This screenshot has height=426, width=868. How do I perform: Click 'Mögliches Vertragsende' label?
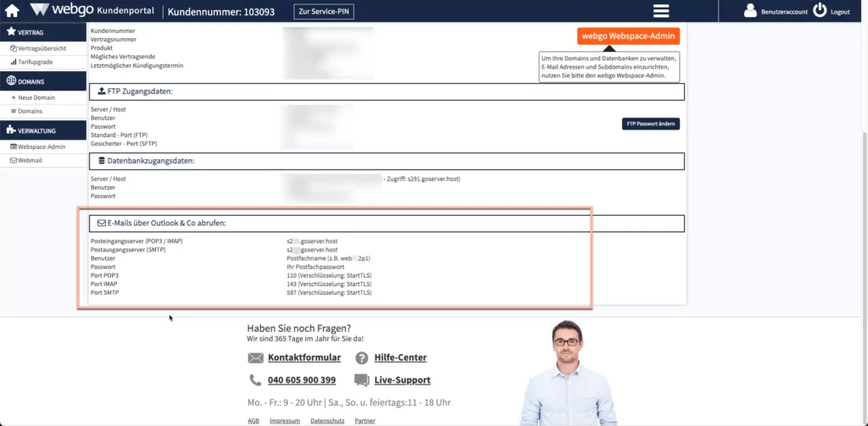123,57
